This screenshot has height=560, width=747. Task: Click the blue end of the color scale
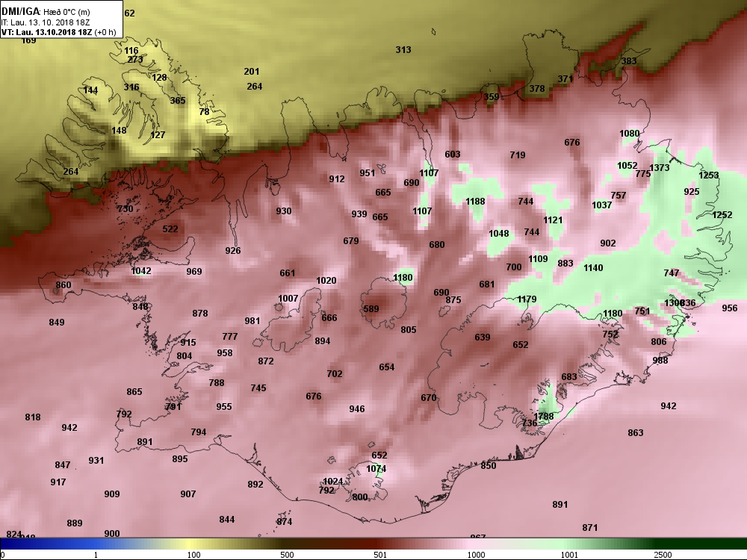[28, 544]
